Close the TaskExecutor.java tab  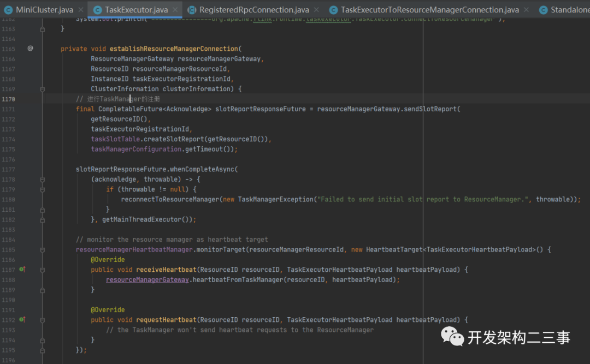(175, 10)
